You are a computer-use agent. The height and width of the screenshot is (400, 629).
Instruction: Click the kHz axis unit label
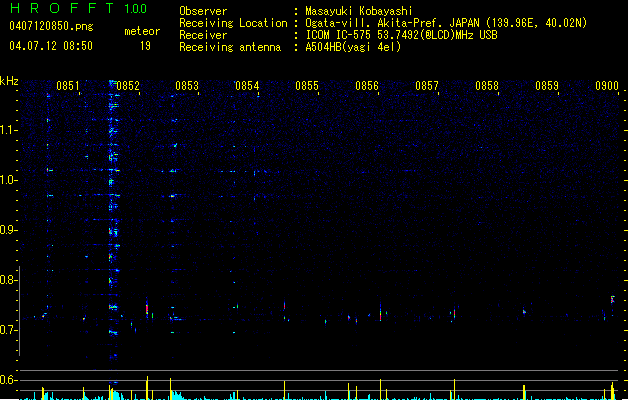click(x=9, y=81)
